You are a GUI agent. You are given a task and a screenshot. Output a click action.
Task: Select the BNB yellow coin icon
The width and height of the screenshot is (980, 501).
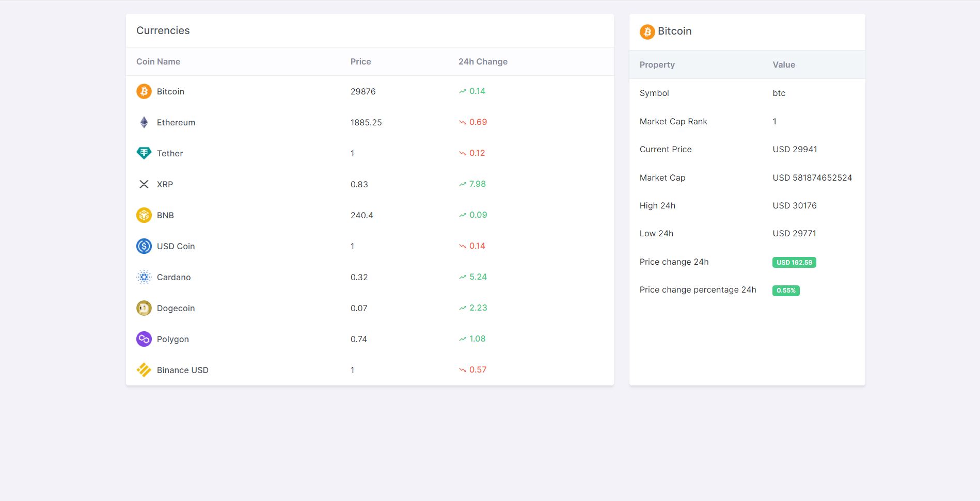[x=144, y=215]
